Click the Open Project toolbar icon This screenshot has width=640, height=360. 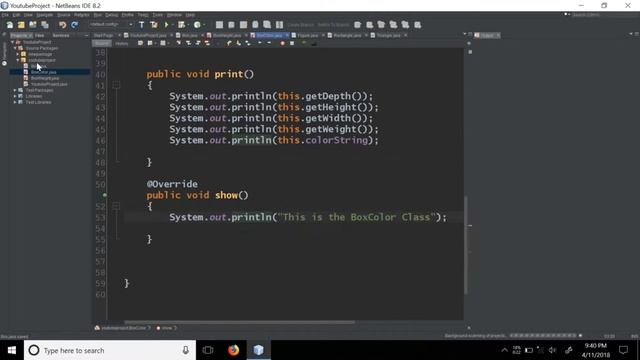[x=33, y=25]
